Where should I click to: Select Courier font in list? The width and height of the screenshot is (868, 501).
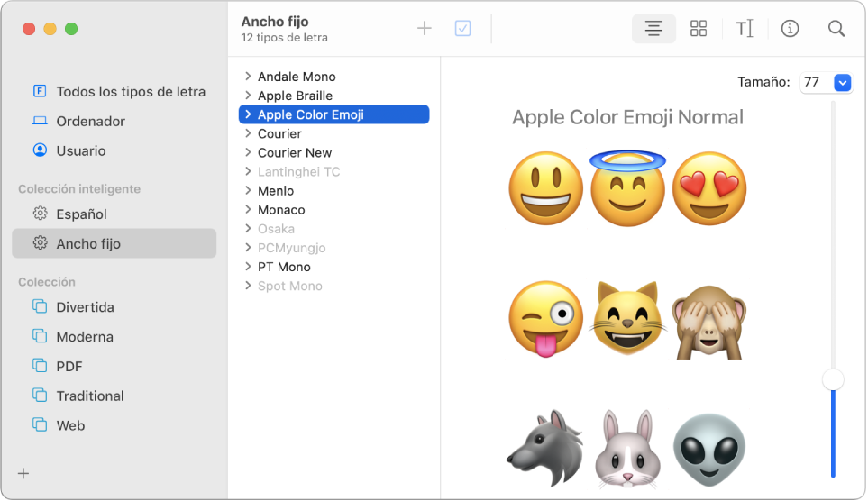(x=279, y=133)
